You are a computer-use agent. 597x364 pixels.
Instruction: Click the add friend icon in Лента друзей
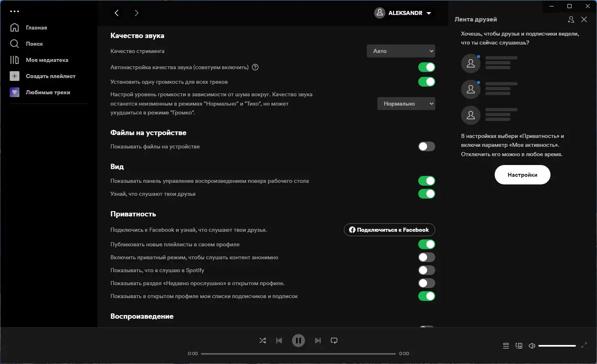571,19
